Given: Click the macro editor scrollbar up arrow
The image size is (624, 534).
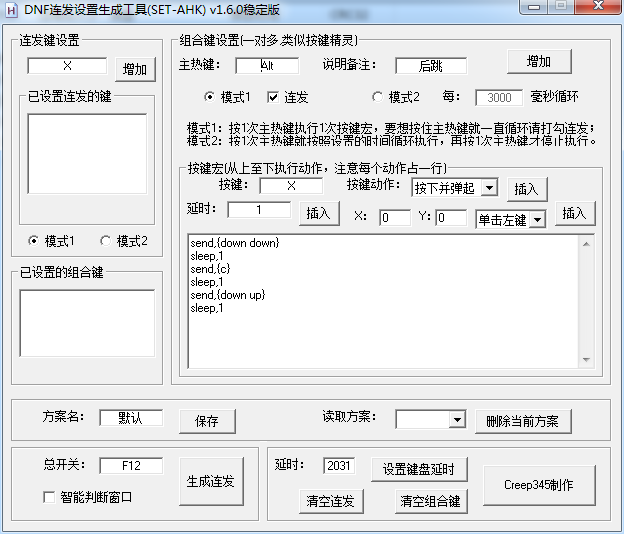Looking at the screenshot, I should coord(586,244).
